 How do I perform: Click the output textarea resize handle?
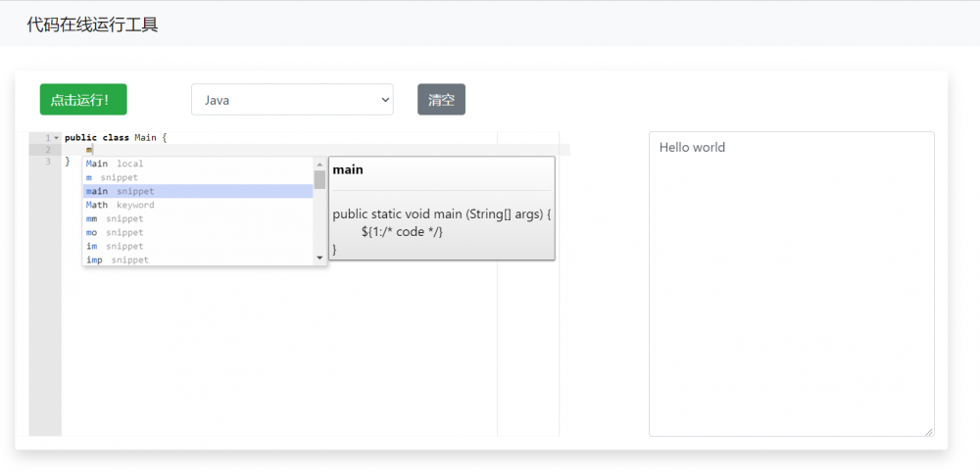[x=928, y=431]
